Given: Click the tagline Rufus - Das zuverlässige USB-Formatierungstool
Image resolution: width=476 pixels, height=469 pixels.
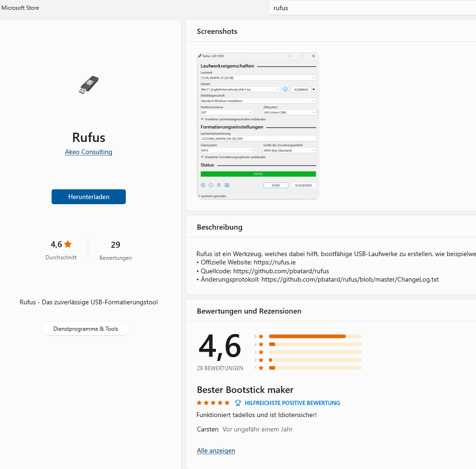Looking at the screenshot, I should (89, 302).
